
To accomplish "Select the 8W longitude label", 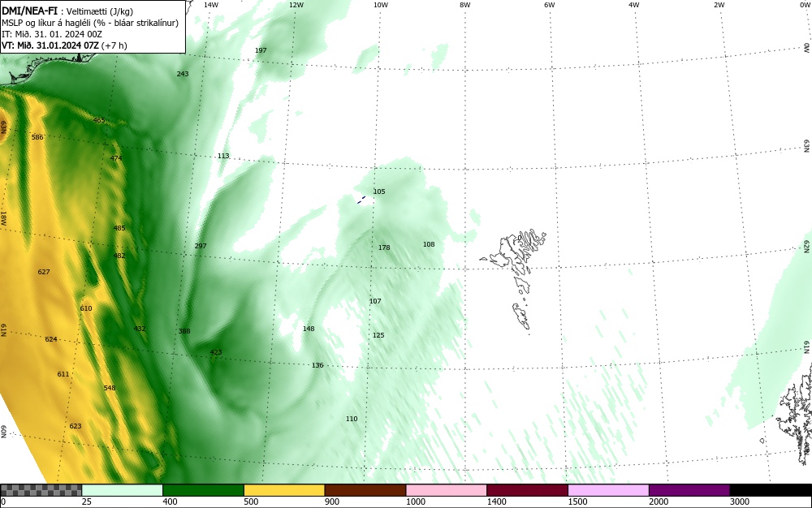I will coord(464,5).
